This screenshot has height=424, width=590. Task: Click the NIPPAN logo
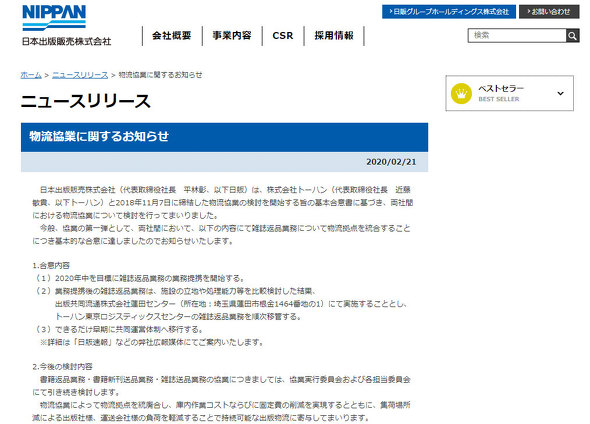[54, 17]
